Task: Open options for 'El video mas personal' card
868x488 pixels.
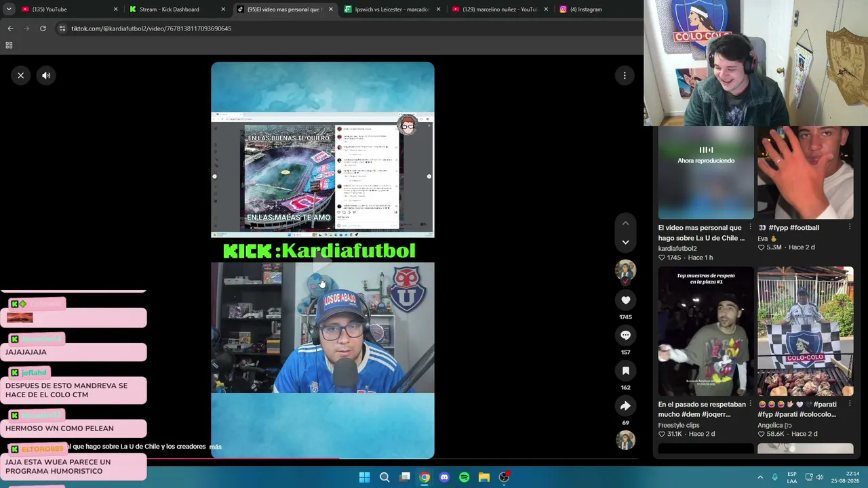Action: (750, 228)
